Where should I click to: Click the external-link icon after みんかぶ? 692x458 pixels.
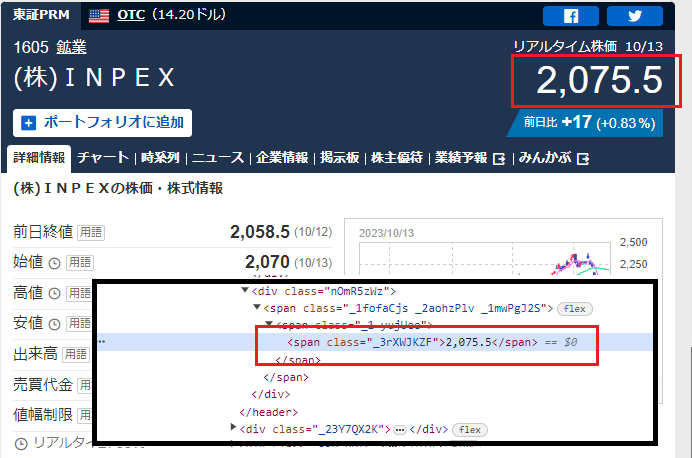click(x=583, y=158)
